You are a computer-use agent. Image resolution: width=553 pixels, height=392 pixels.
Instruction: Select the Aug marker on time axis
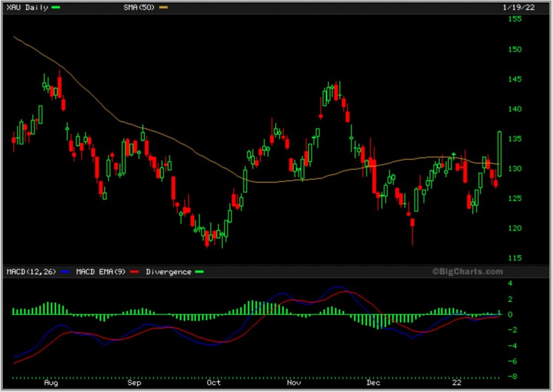click(x=51, y=383)
